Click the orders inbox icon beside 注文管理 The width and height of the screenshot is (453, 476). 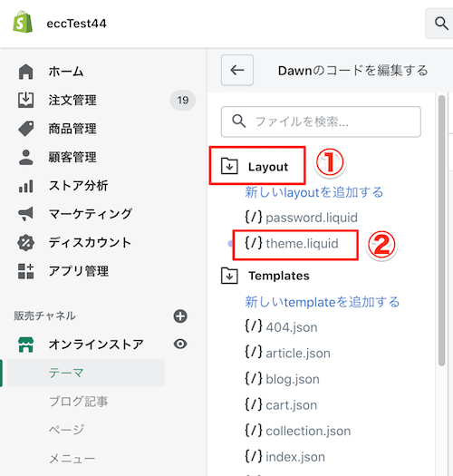25,100
